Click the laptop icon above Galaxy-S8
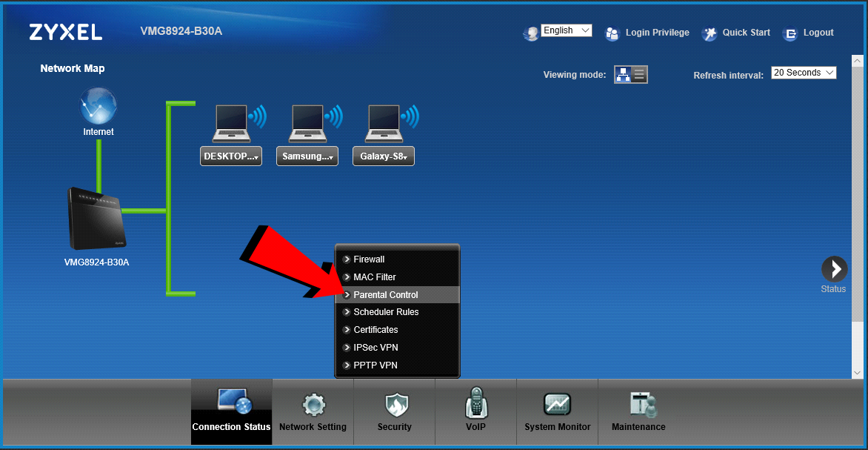 (x=384, y=123)
